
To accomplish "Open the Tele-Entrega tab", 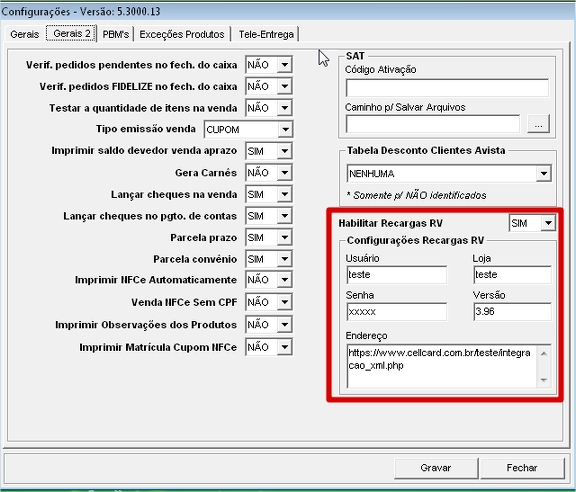I will click(x=266, y=34).
